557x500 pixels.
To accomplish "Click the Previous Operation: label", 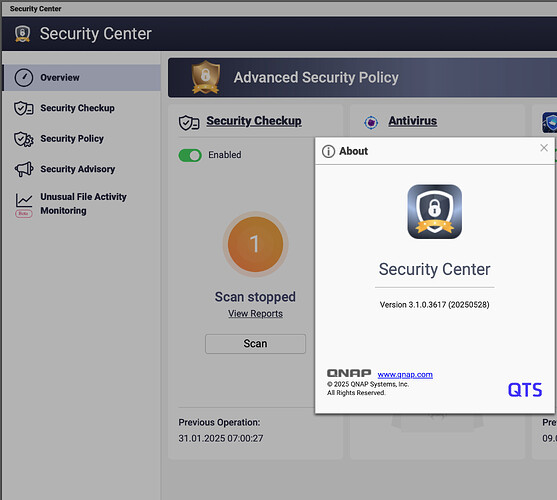I will (219, 422).
